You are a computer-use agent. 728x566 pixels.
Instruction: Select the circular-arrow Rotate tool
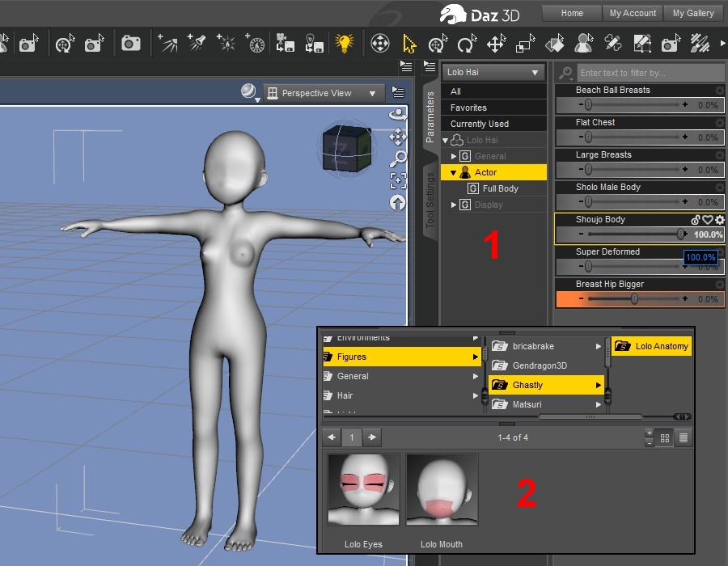(467, 44)
